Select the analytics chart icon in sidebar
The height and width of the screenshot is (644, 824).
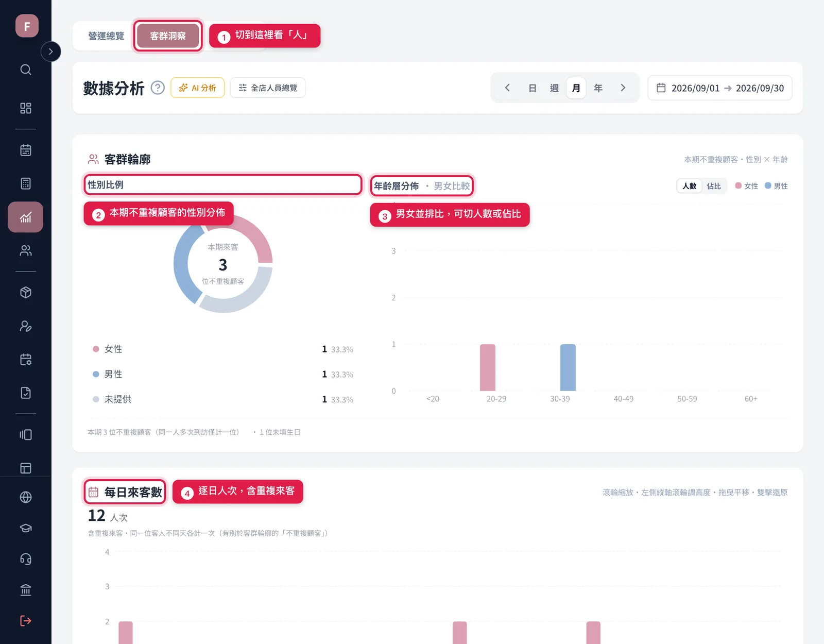(x=26, y=217)
